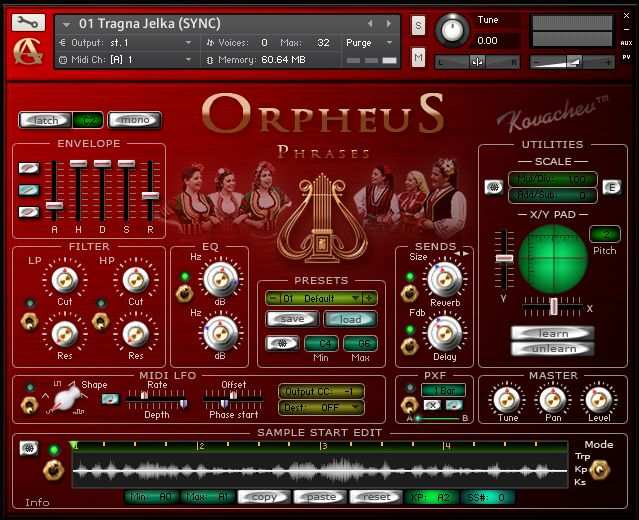
Task: Click the Output CC -1 field
Action: [x=321, y=392]
